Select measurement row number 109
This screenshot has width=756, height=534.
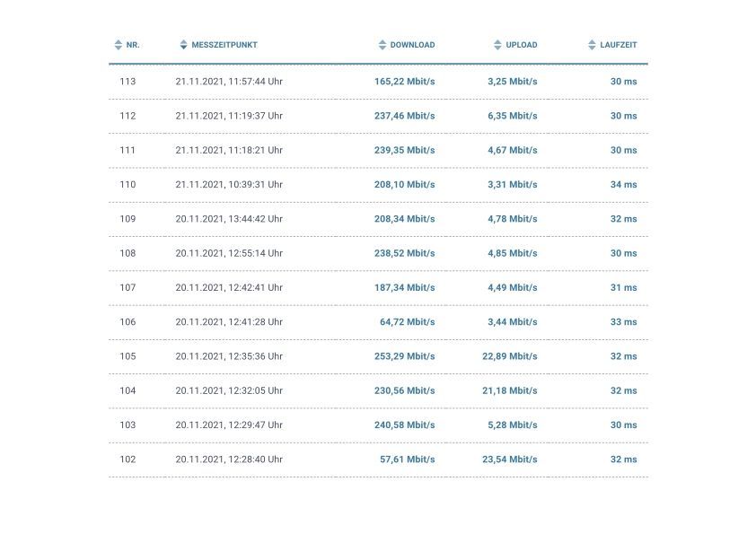(127, 219)
